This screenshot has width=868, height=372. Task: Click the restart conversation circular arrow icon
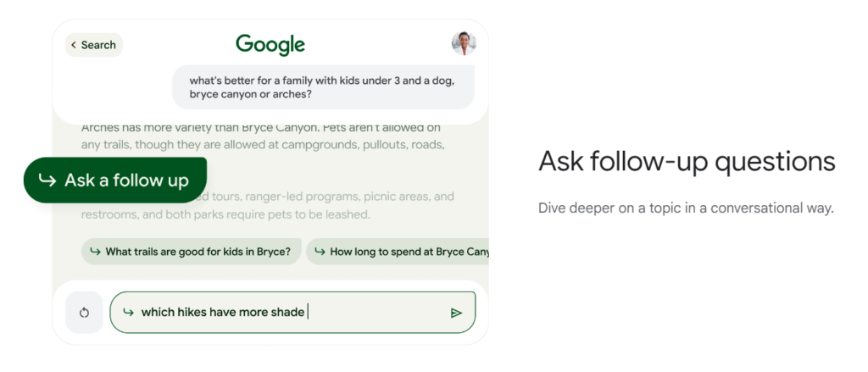84,313
